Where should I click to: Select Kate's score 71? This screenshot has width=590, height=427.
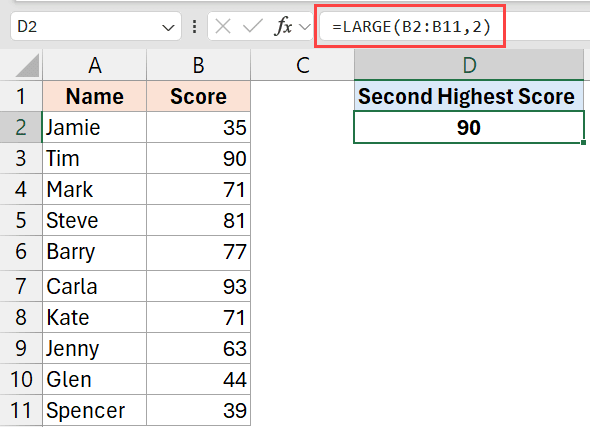(198, 317)
